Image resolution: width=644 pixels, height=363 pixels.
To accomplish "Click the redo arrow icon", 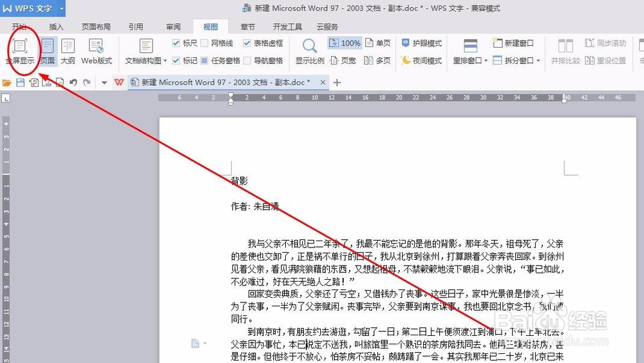I will (x=87, y=83).
